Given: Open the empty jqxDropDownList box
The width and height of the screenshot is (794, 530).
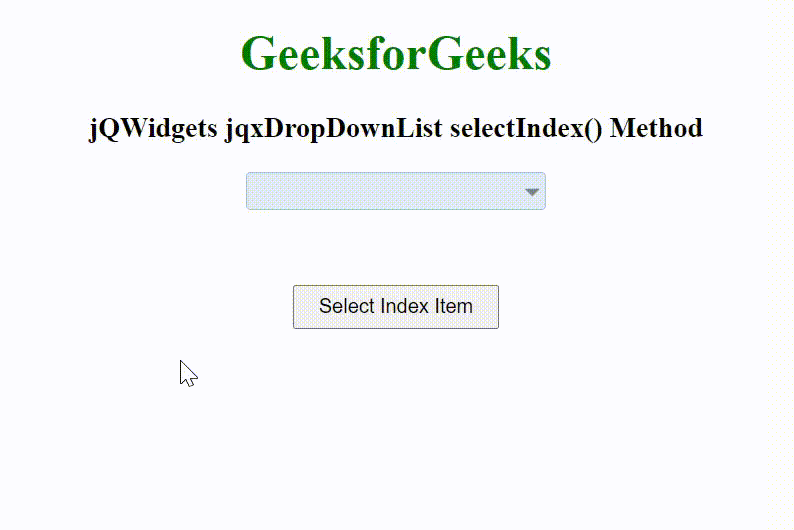Looking at the screenshot, I should tap(395, 191).
